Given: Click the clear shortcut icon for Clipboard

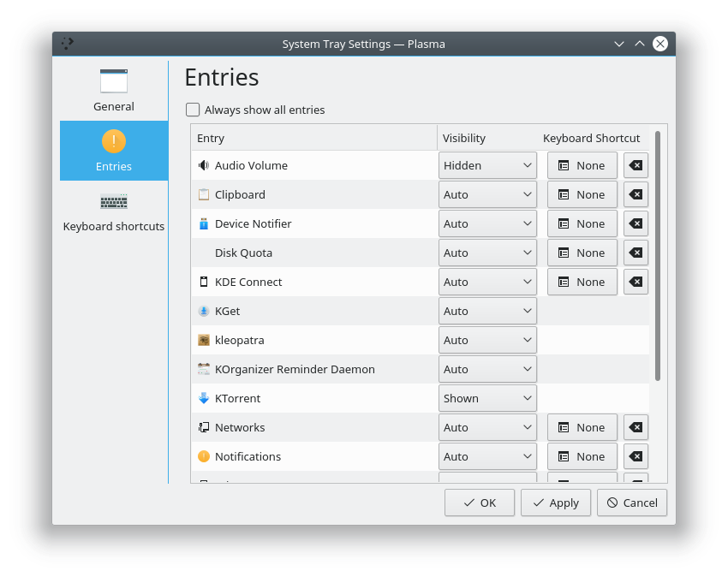Looking at the screenshot, I should (636, 194).
